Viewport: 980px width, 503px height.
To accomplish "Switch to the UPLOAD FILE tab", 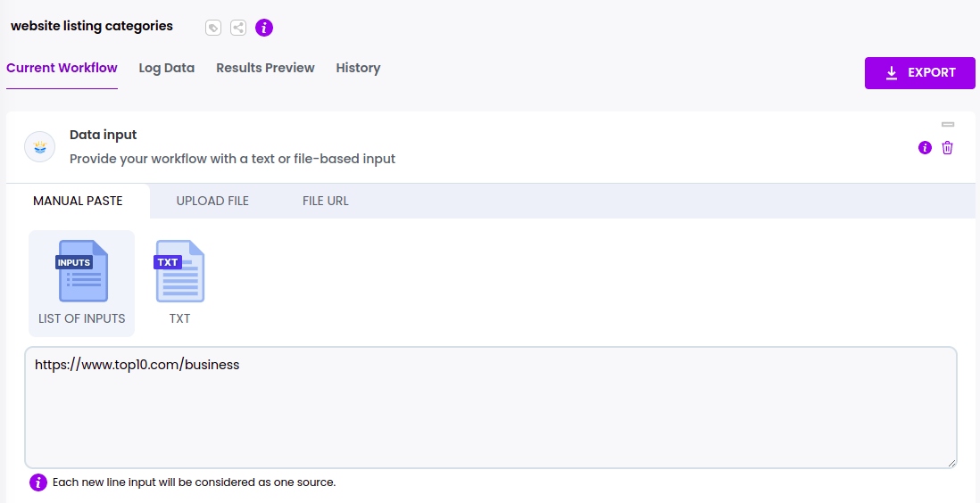I will pos(212,201).
